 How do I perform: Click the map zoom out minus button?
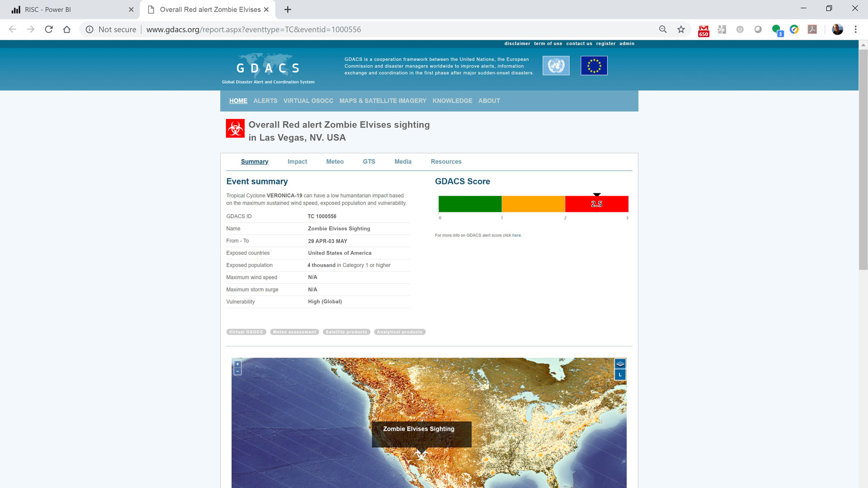237,371
